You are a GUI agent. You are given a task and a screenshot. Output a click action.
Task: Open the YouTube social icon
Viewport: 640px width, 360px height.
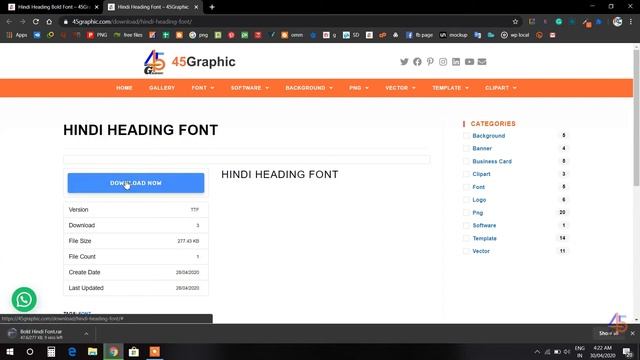(469, 62)
